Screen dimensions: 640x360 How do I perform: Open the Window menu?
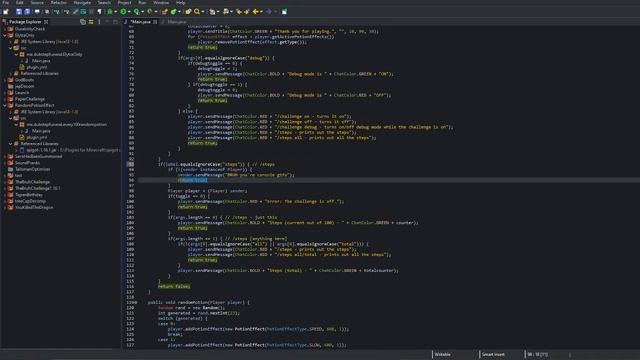[x=161, y=2]
